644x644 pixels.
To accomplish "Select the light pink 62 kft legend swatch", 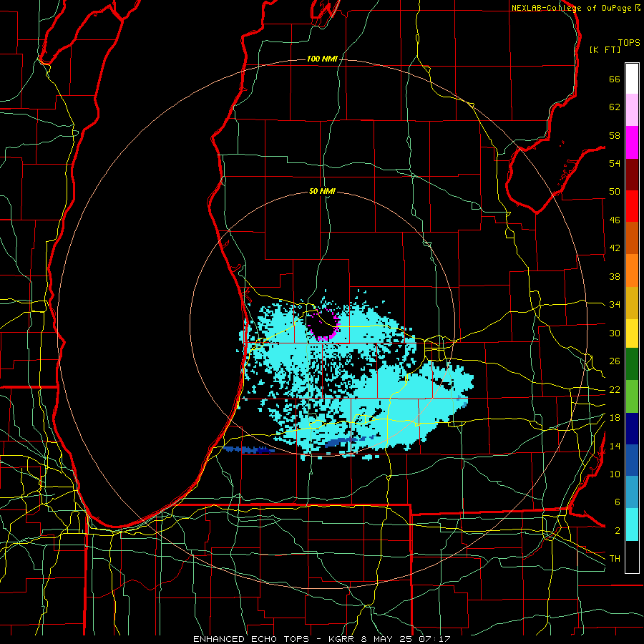I will 632,110.
